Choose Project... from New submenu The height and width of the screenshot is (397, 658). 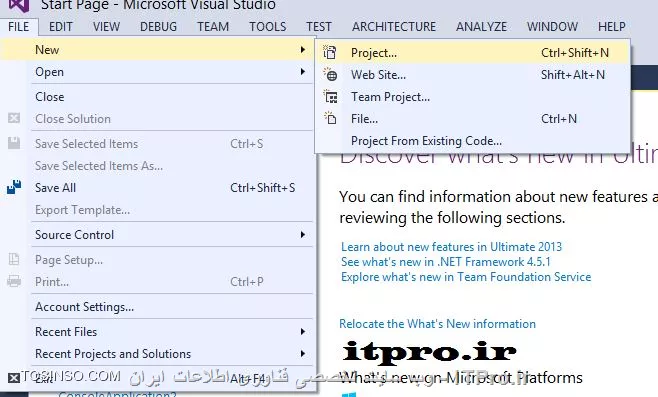coord(473,53)
